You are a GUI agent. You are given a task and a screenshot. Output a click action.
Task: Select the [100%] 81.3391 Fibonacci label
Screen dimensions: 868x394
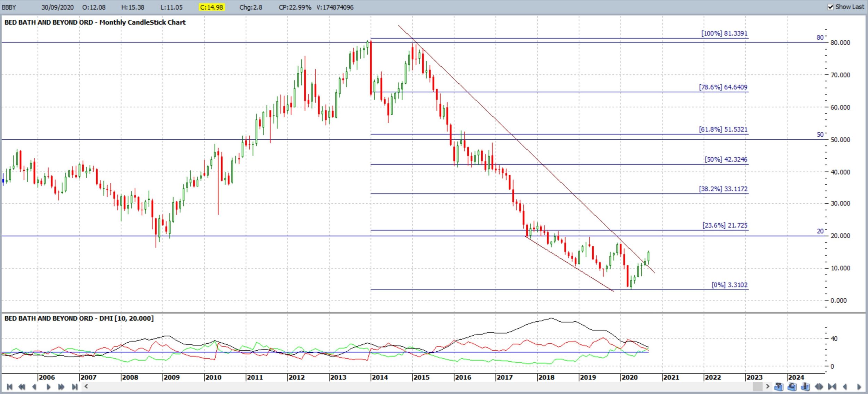coord(724,33)
